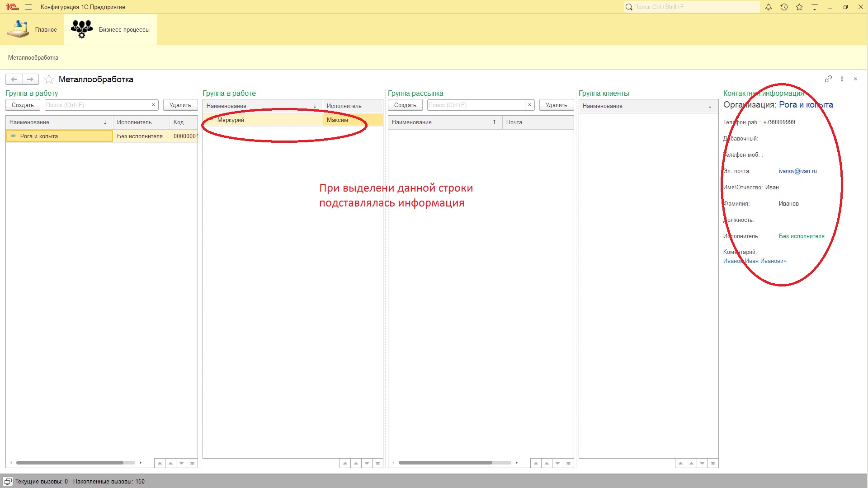868x488 pixels.
Task: Click the get link chain icon
Action: (828, 79)
